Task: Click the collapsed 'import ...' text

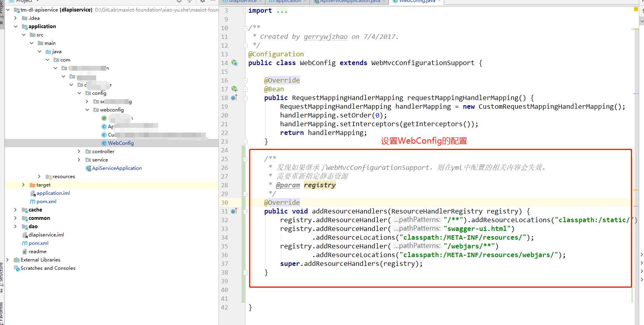Action: tap(268, 11)
